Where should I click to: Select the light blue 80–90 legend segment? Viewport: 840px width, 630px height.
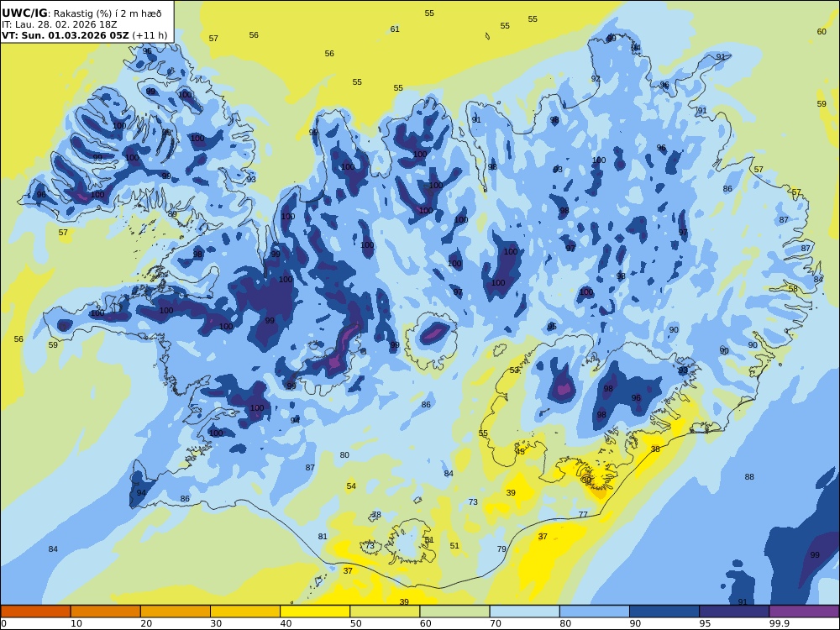(x=595, y=612)
